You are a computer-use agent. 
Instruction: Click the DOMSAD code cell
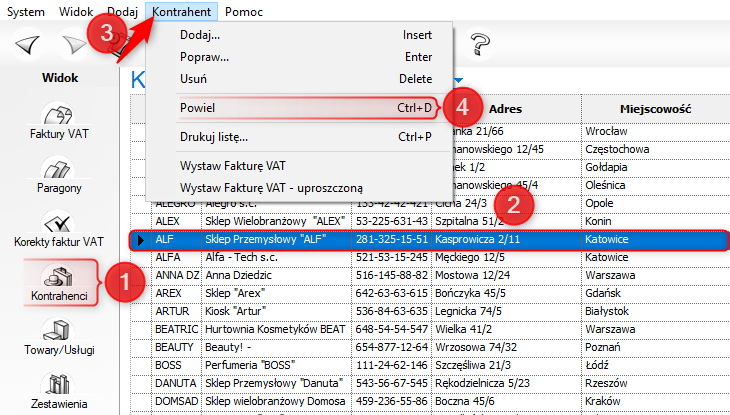coord(176,401)
